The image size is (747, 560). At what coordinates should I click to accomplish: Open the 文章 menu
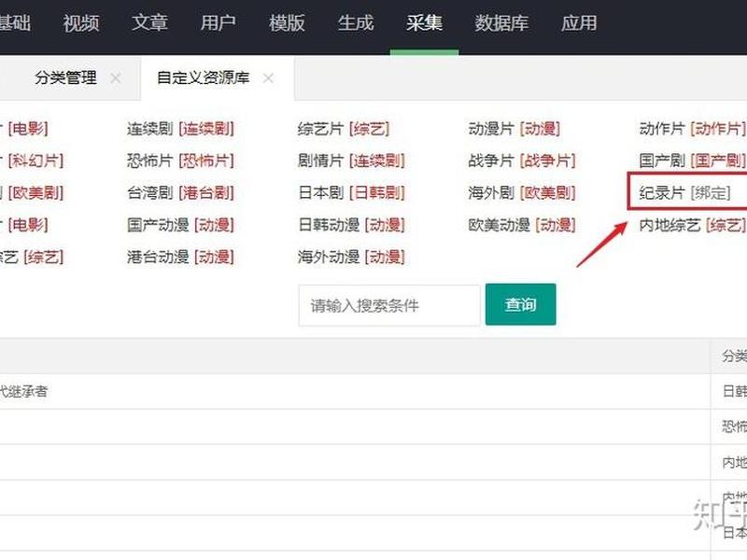149,22
